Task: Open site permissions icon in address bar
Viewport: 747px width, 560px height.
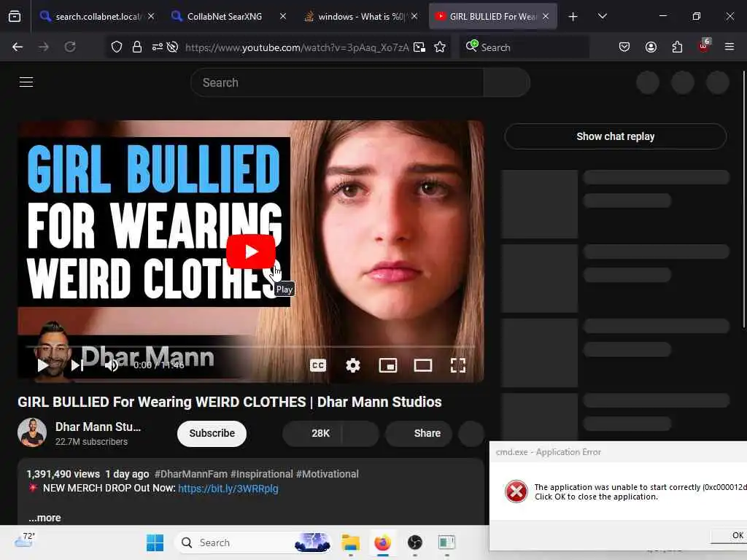Action: [158, 47]
